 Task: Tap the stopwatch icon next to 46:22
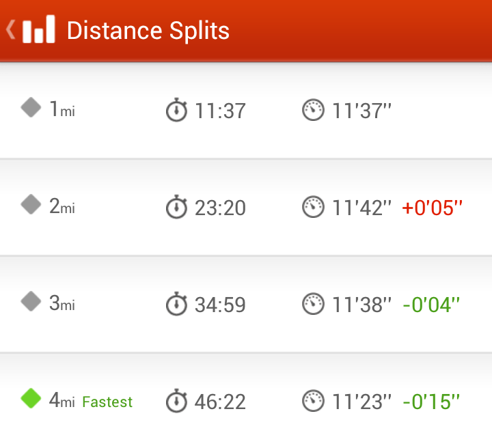point(176,400)
